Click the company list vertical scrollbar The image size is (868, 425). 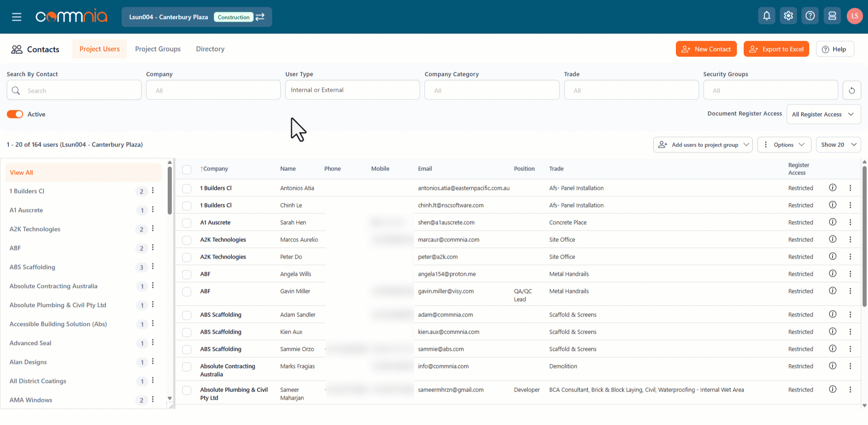point(170,190)
